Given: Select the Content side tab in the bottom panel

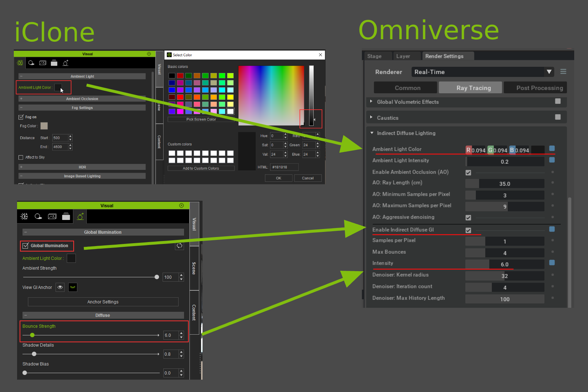Looking at the screenshot, I should pos(194,312).
